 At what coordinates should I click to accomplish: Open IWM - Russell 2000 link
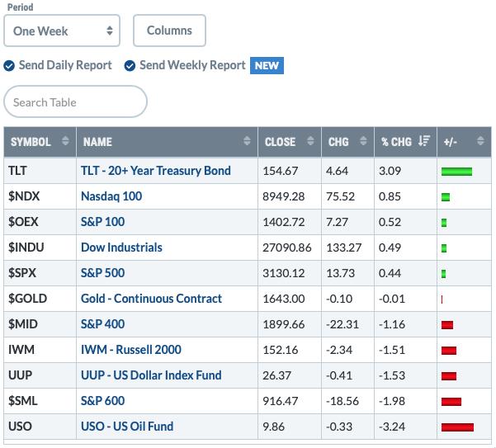pos(131,350)
